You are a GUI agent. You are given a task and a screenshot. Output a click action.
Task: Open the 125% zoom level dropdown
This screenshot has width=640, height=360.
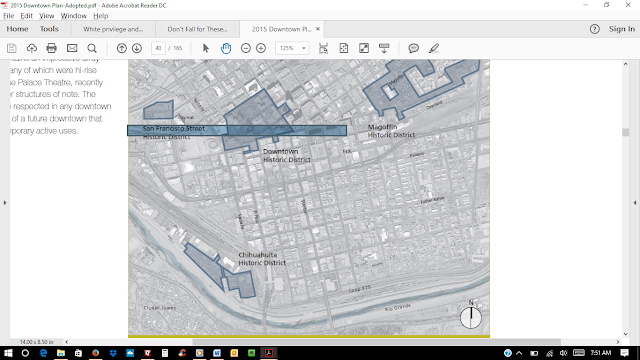pyautogui.click(x=292, y=48)
